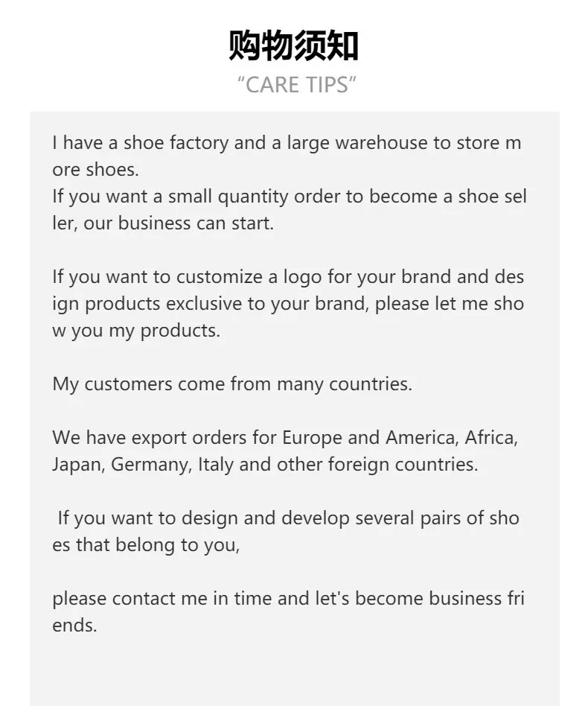
Task: Click the line starting with "Japan, Germany, Italy"
Action: pos(265,465)
